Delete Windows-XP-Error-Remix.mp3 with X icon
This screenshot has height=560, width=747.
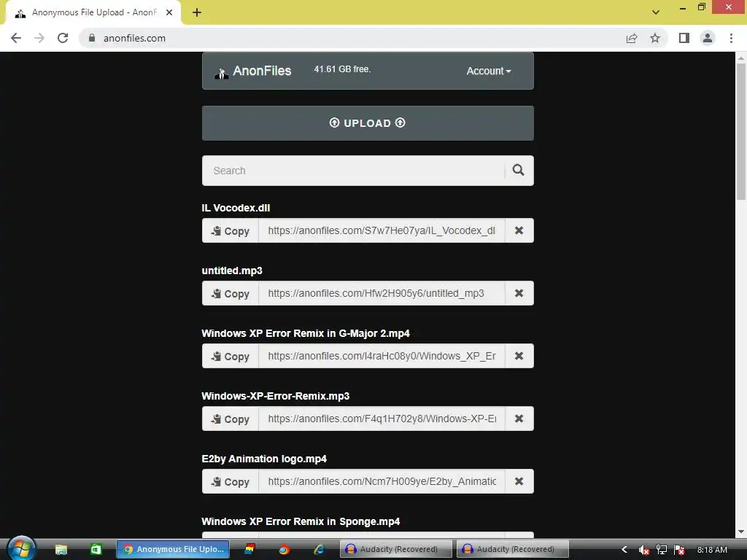[x=519, y=419]
